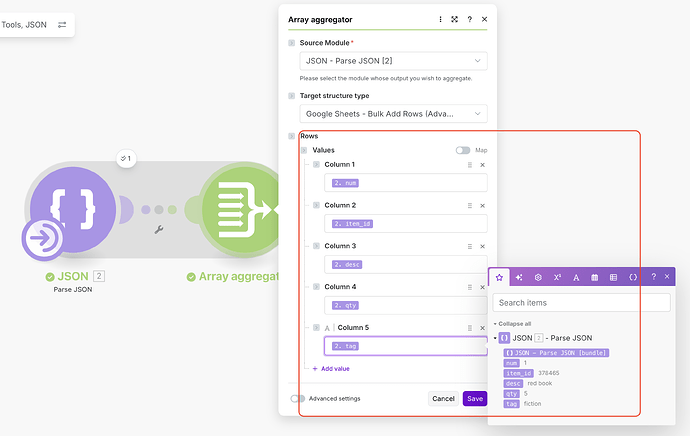Screen dimensions: 690x436
Task: Insert the num variable pill
Action: point(511,363)
